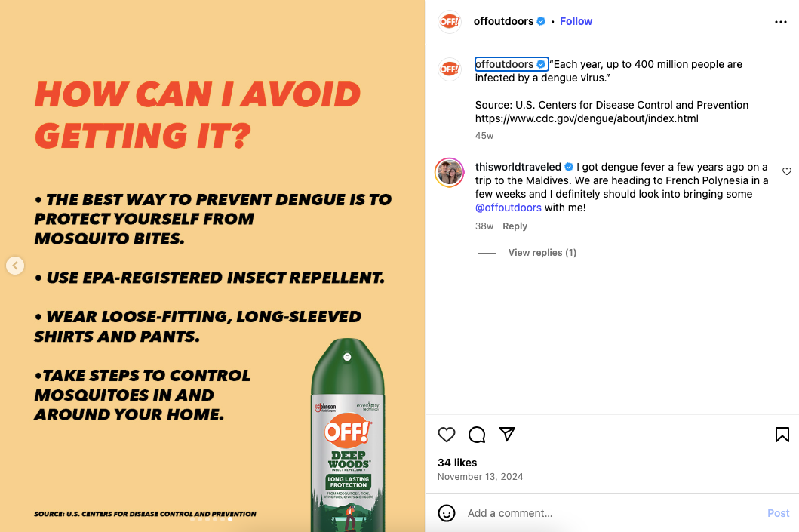Save the post with bookmark icon
Screen dimensions: 799x532
tap(782, 435)
